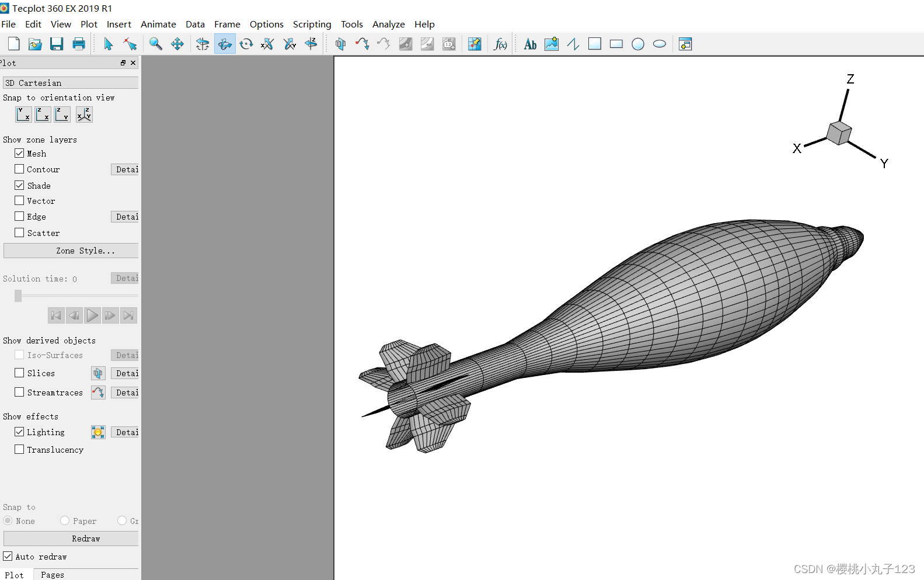This screenshot has width=924, height=580.
Task: Enable the Contour zone layer
Action: click(x=19, y=169)
